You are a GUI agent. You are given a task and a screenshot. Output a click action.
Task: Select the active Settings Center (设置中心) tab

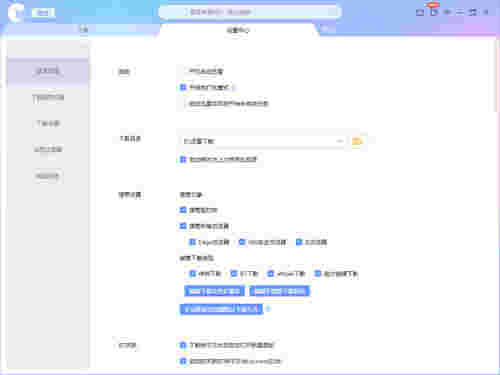(238, 30)
